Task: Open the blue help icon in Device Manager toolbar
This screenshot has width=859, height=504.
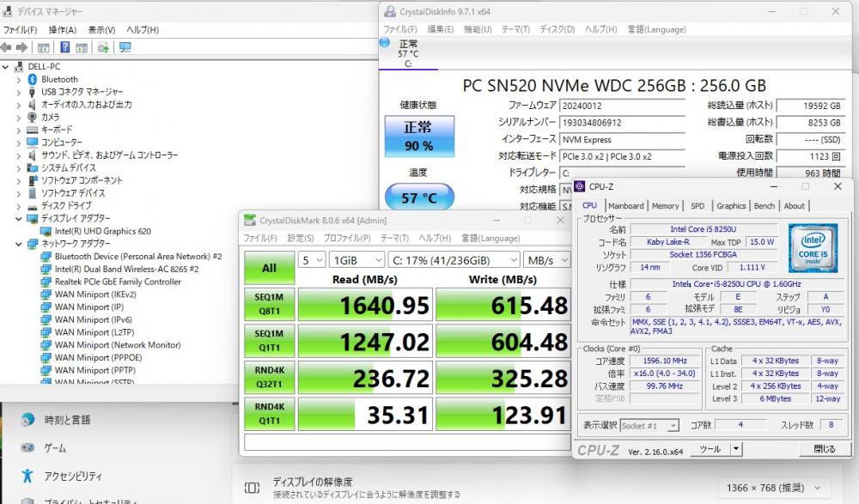Action: (64, 47)
